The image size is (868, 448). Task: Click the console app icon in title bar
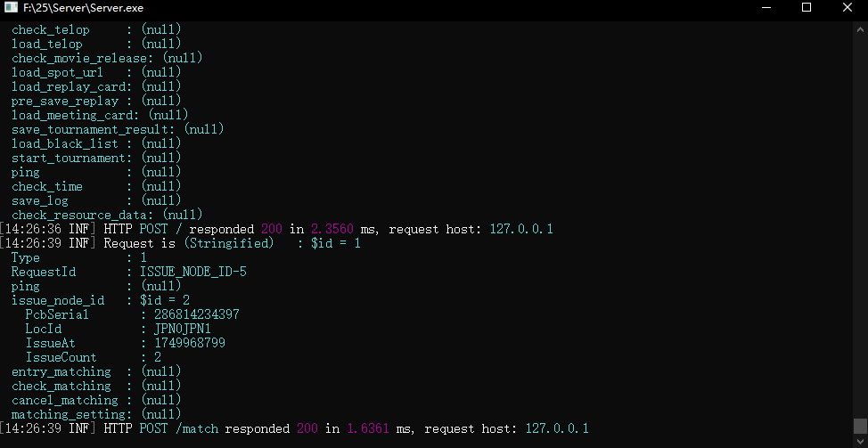pos(11,8)
